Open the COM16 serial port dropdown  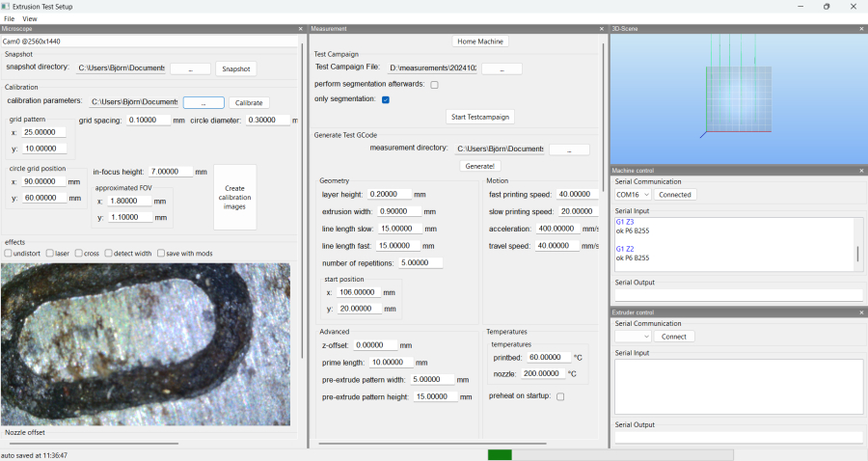[x=633, y=194]
